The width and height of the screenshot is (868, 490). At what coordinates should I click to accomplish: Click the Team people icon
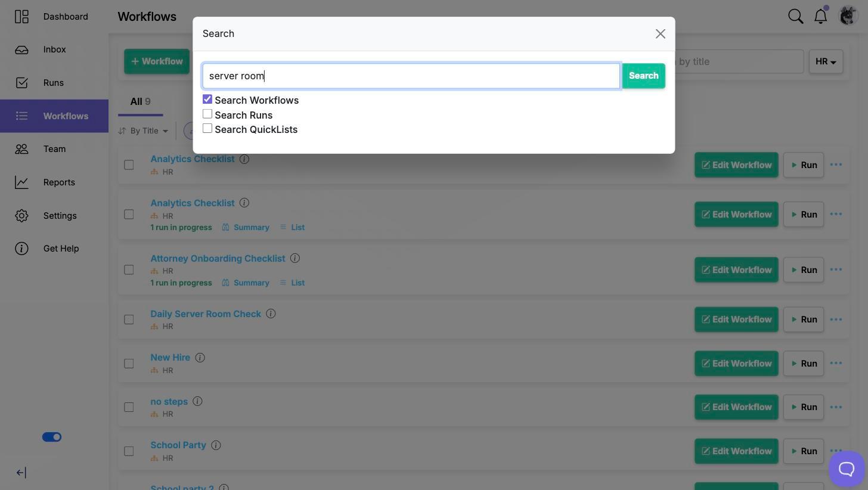pyautogui.click(x=21, y=149)
